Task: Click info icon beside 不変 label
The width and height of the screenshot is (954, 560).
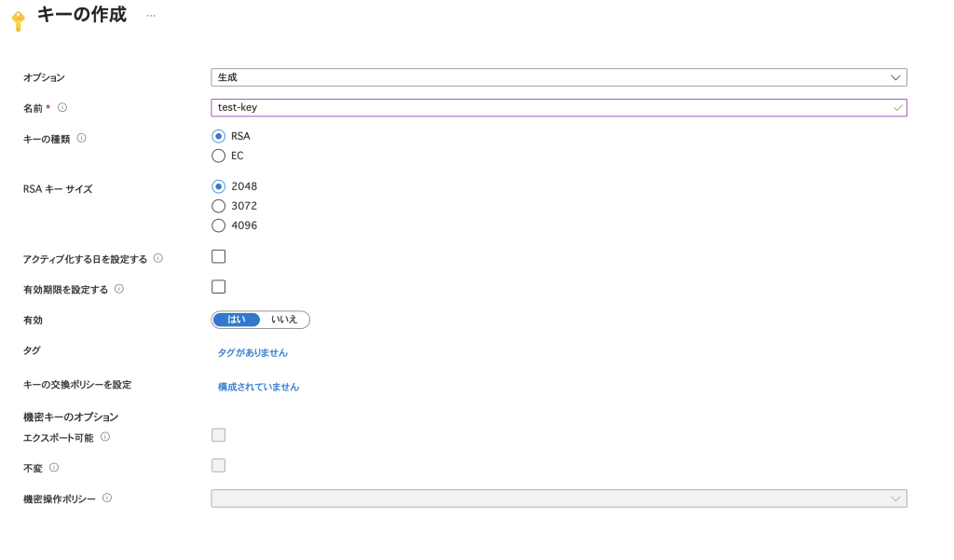Action: coord(54,467)
